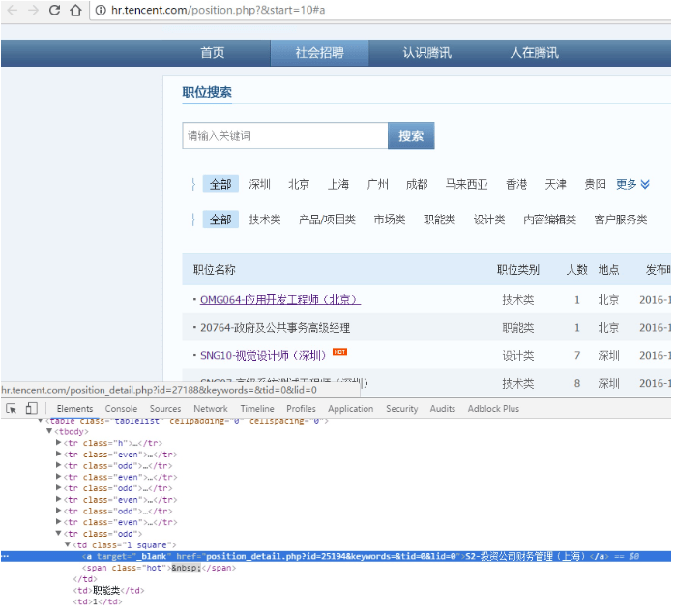Screen dimensions: 674x616
Task: Expand the first tr class="even" node
Action: tap(58, 454)
